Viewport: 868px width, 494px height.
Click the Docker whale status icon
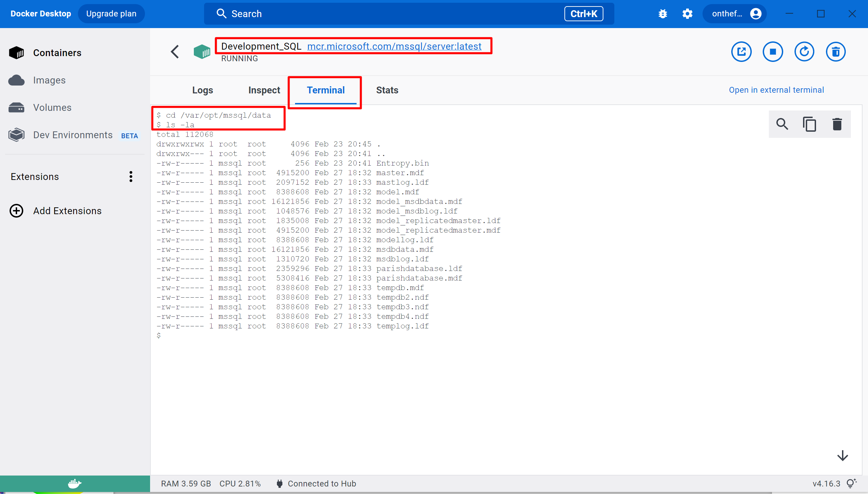point(75,483)
